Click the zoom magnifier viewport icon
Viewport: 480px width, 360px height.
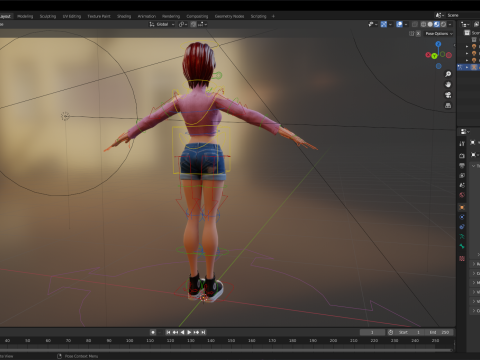tap(448, 74)
